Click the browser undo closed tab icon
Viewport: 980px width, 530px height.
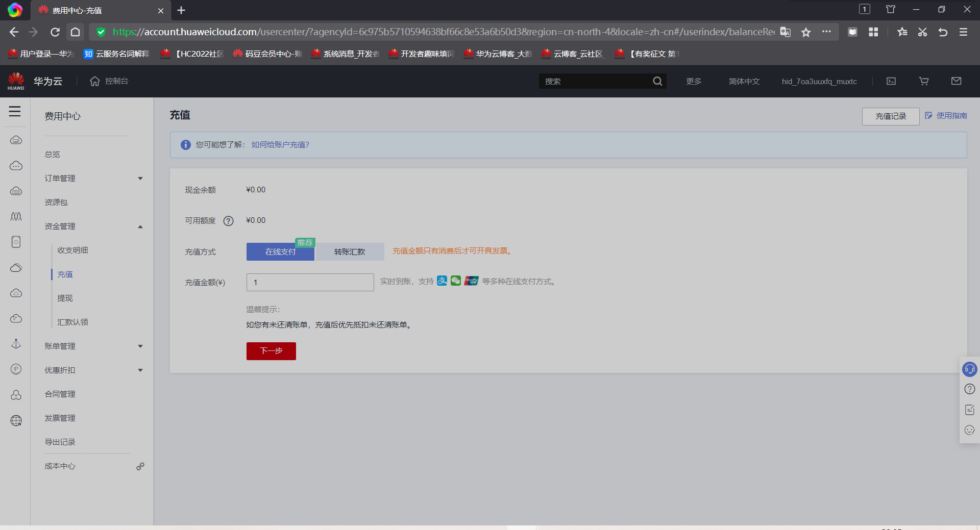click(x=943, y=32)
